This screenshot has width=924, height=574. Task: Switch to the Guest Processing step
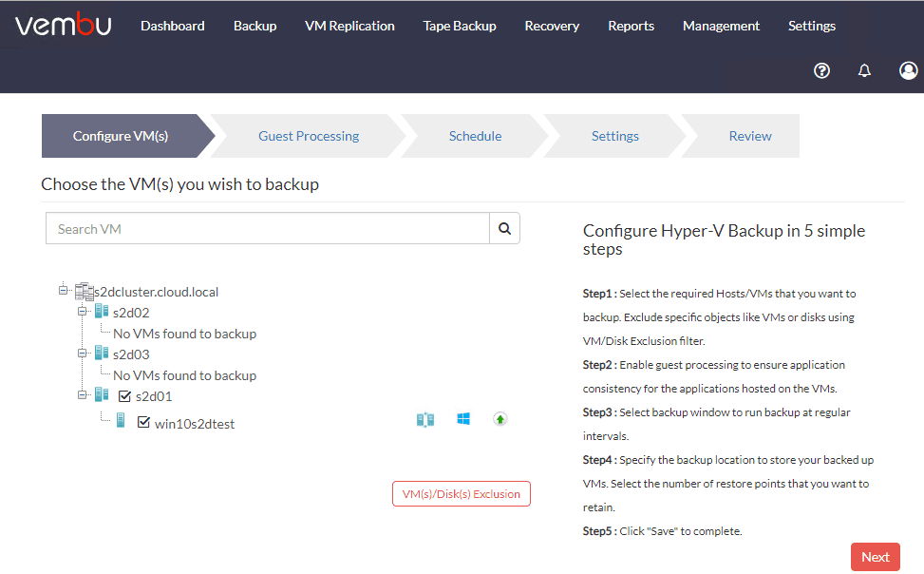click(x=308, y=136)
